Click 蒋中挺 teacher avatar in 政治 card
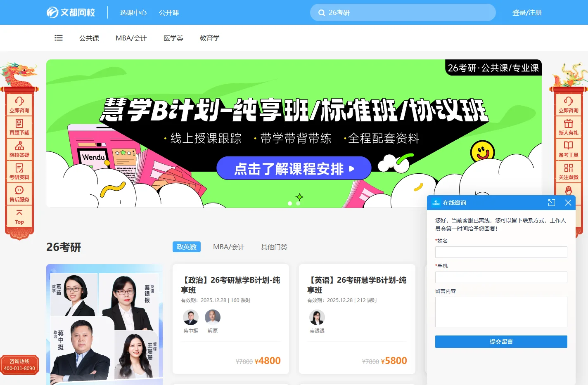Screen dimensions: 588x385 191,317
